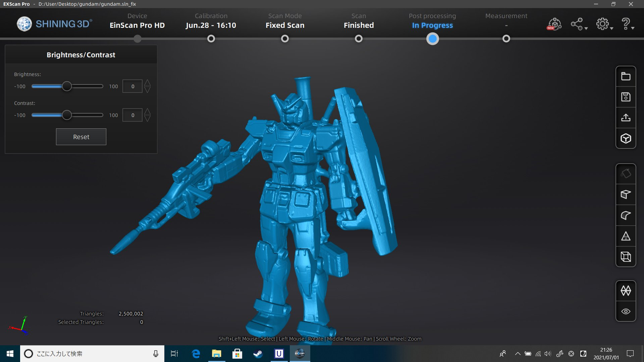
Task: Click the save floppy disk icon
Action: tap(625, 97)
